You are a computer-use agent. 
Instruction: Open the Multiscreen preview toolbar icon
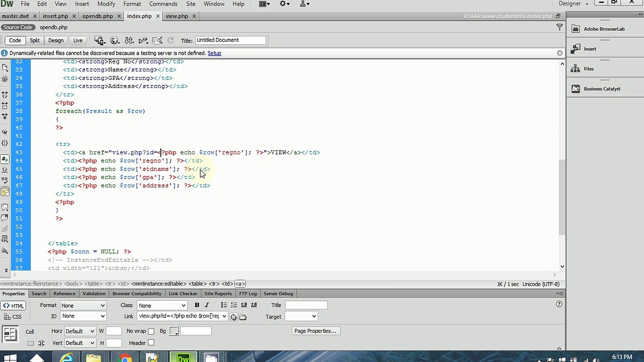pos(100,41)
